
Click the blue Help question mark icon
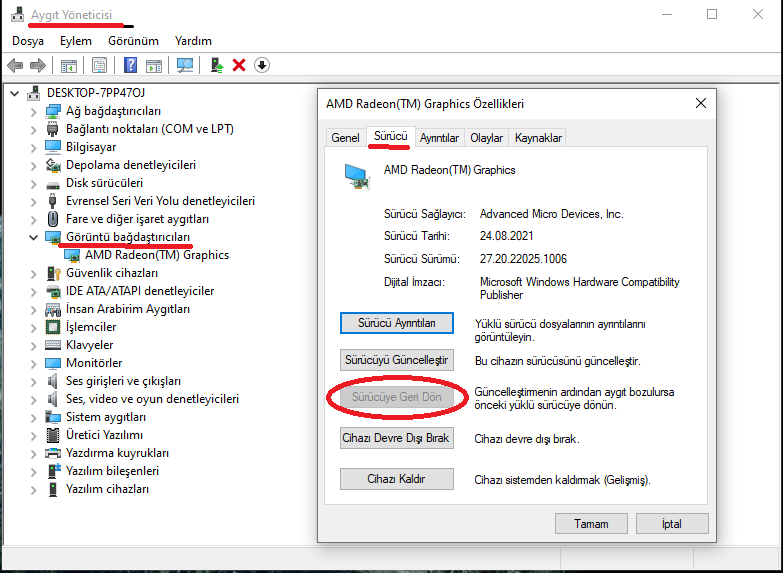[130, 65]
